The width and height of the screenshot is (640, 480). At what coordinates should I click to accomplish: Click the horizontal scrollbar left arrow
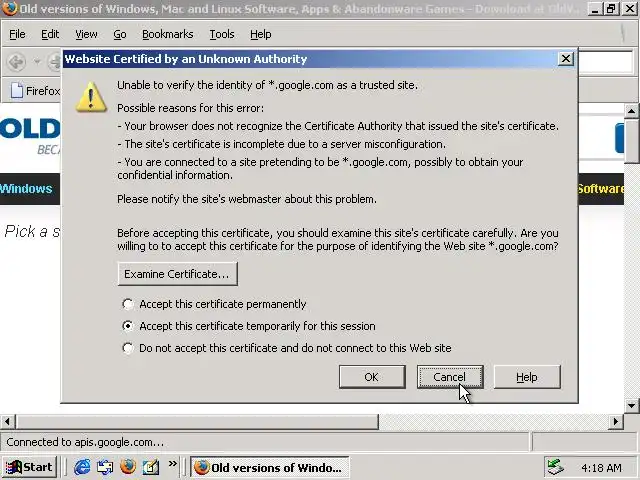[8, 422]
